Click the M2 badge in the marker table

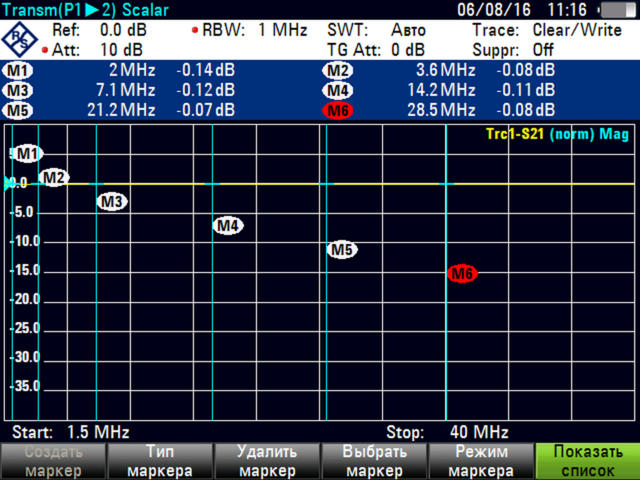(338, 71)
